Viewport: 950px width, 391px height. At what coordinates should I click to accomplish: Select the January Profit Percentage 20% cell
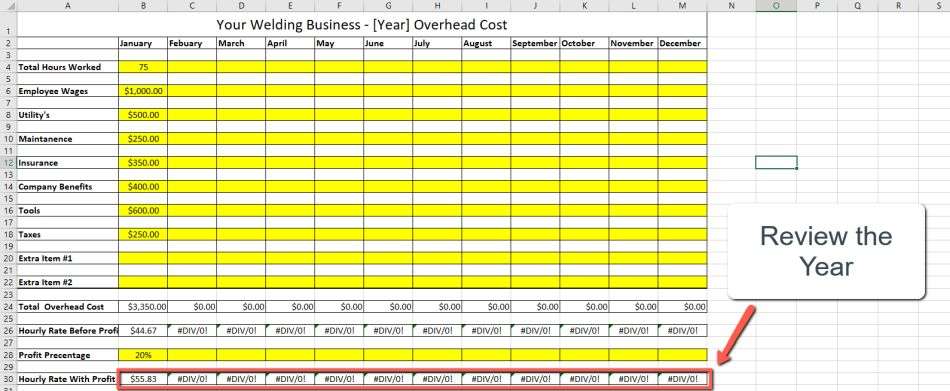click(x=143, y=355)
